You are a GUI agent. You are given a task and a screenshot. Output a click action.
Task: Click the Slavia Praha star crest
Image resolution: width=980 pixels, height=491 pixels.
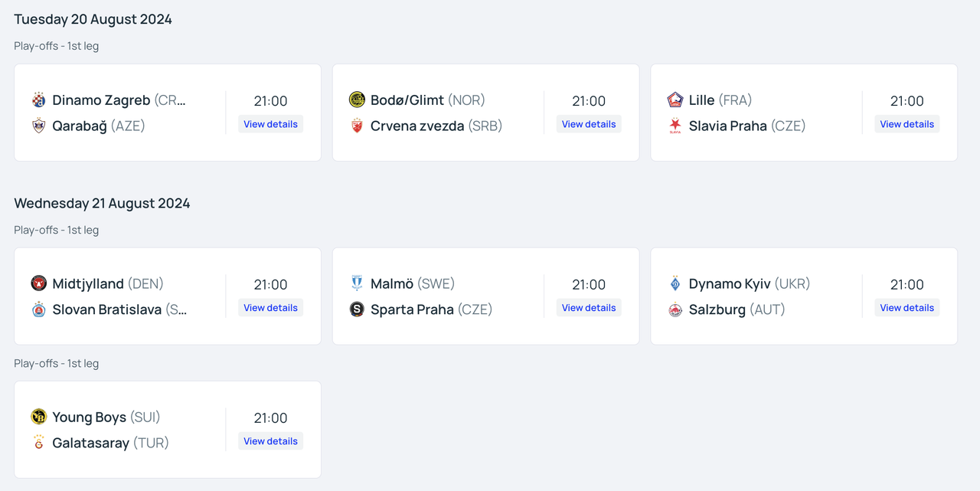tap(675, 126)
